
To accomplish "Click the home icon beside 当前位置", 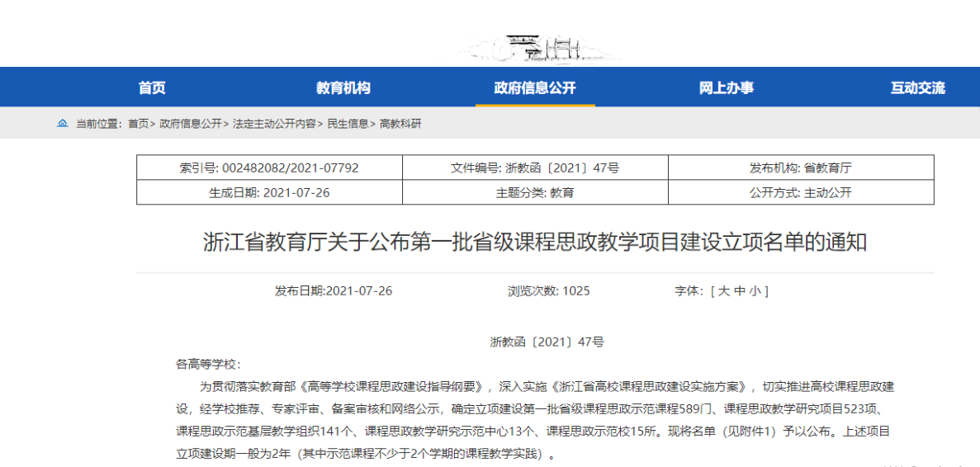I will pos(62,124).
